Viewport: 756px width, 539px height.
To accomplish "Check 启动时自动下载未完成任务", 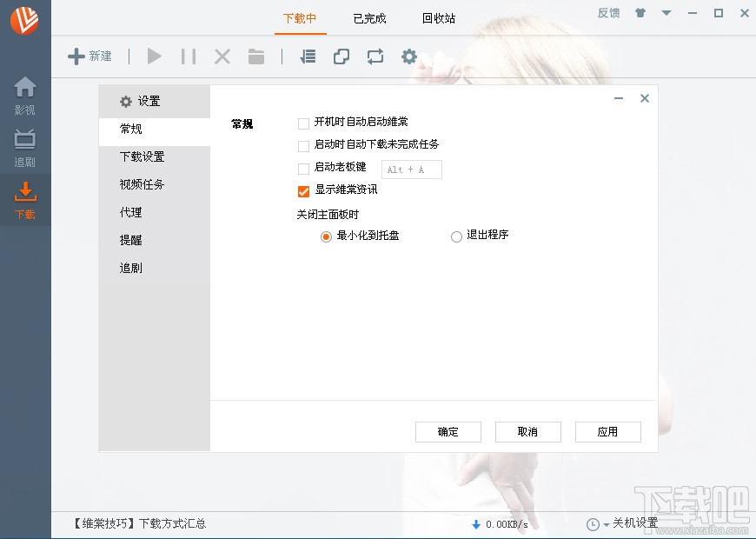I will click(303, 146).
